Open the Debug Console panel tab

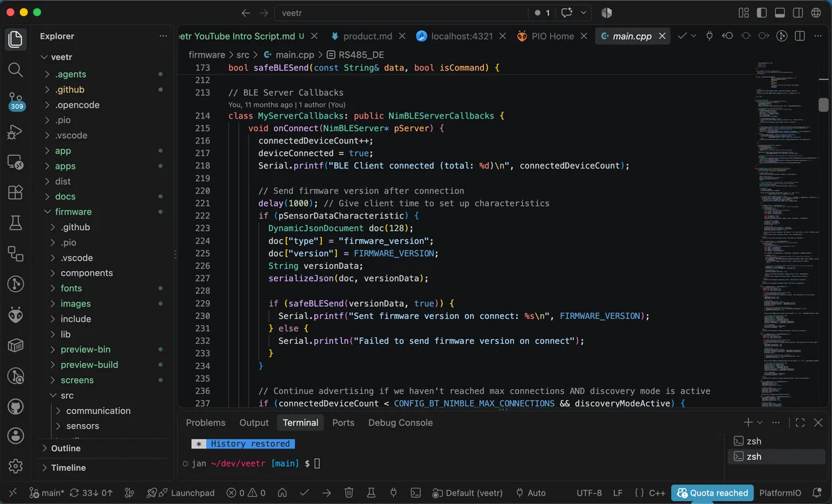(x=400, y=422)
